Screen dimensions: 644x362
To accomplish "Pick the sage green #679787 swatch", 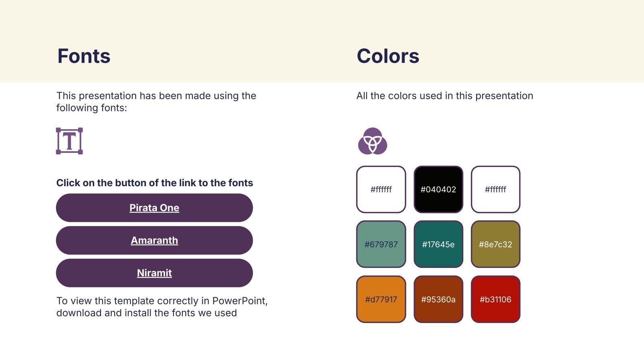I will click(381, 244).
